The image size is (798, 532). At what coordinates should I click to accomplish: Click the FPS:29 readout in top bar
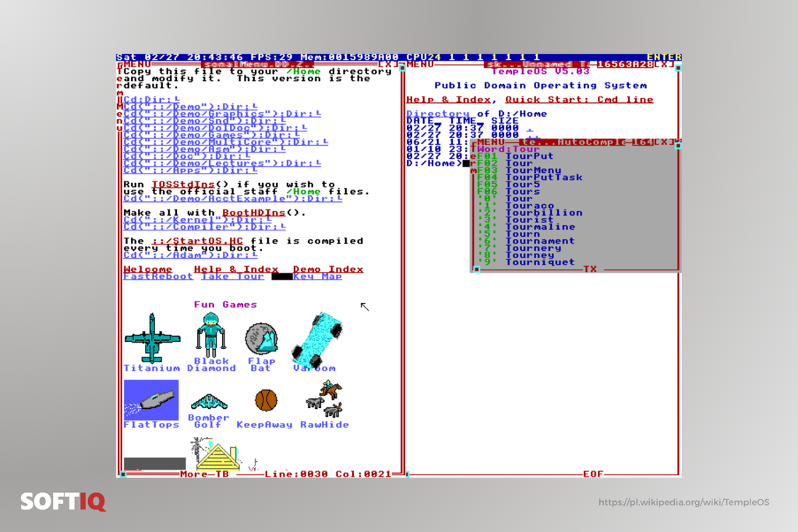(x=272, y=57)
